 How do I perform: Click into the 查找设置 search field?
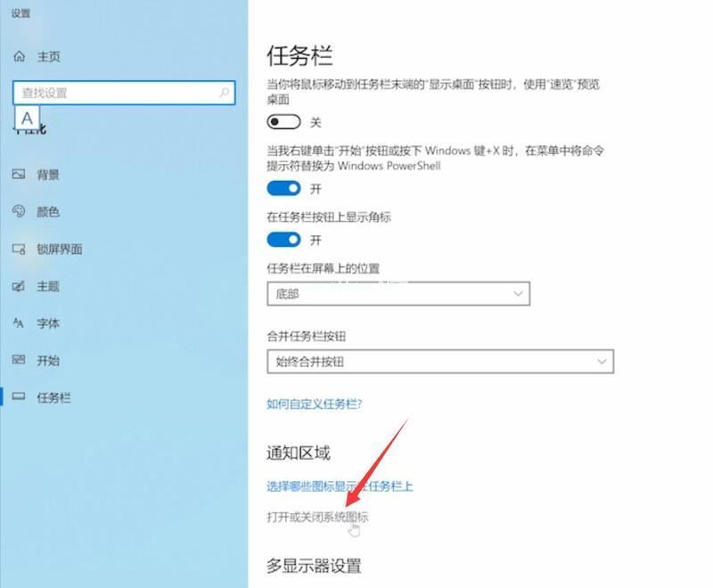tap(124, 93)
